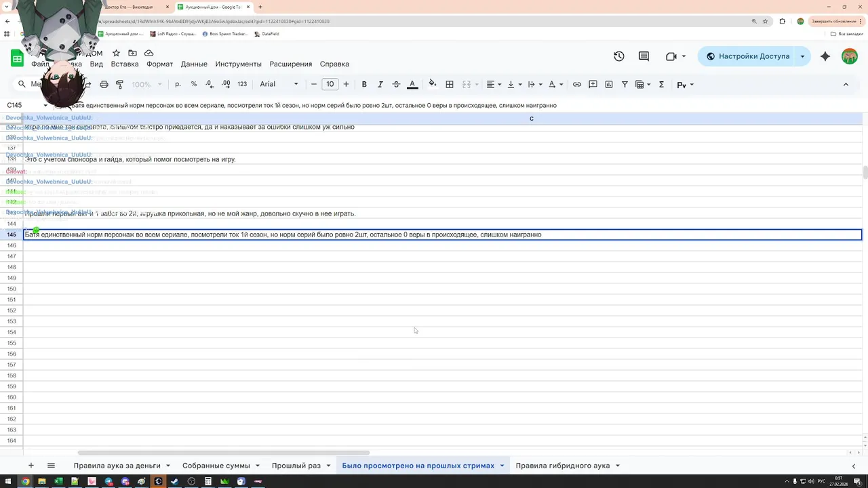Format as currency (р.)
Screen dimensions: 868x488
click(x=178, y=84)
